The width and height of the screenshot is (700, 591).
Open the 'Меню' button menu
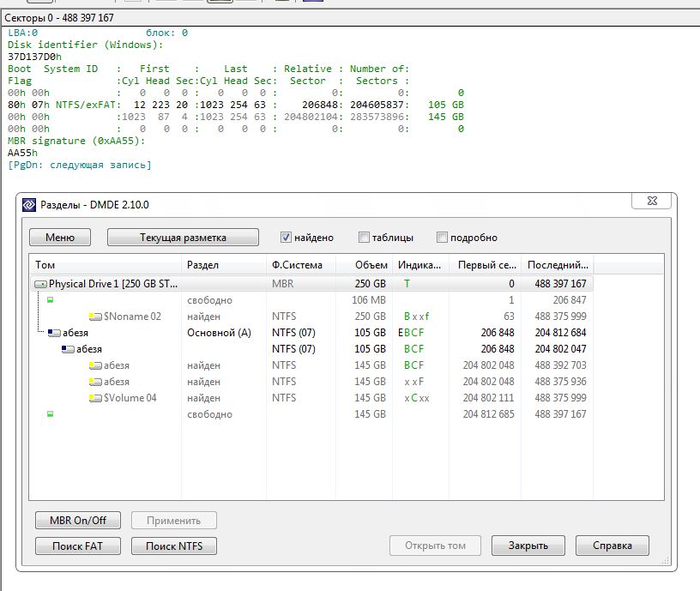click(x=60, y=238)
